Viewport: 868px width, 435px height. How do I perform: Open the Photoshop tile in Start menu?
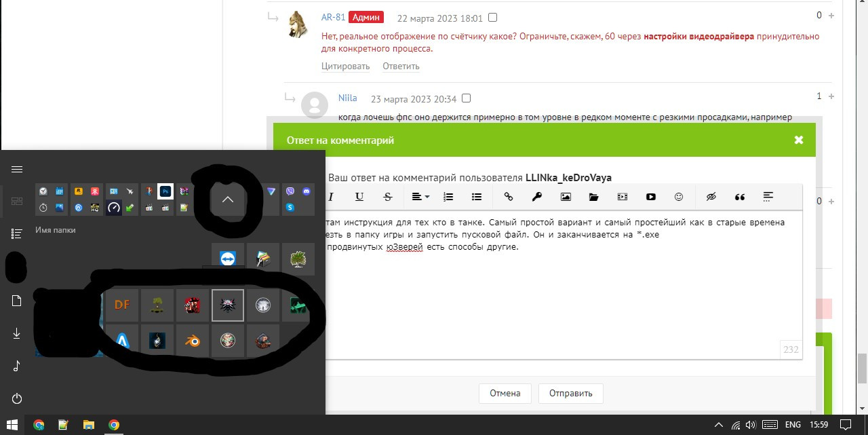(165, 192)
